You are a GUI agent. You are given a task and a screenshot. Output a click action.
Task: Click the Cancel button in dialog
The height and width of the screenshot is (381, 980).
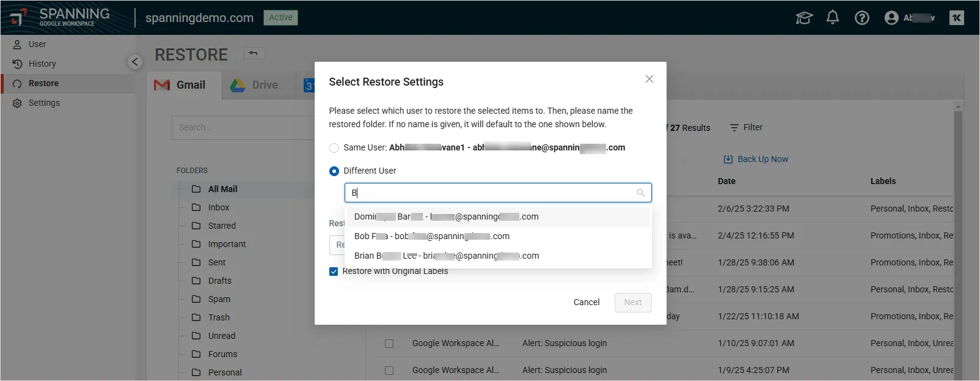586,302
